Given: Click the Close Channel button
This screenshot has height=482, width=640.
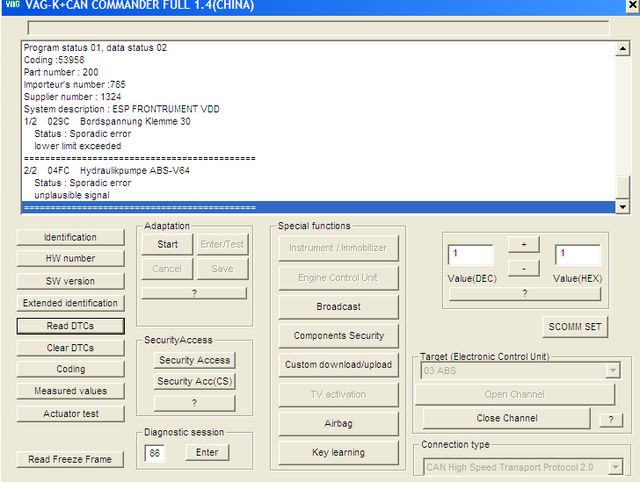Looking at the screenshot, I should tap(507, 418).
